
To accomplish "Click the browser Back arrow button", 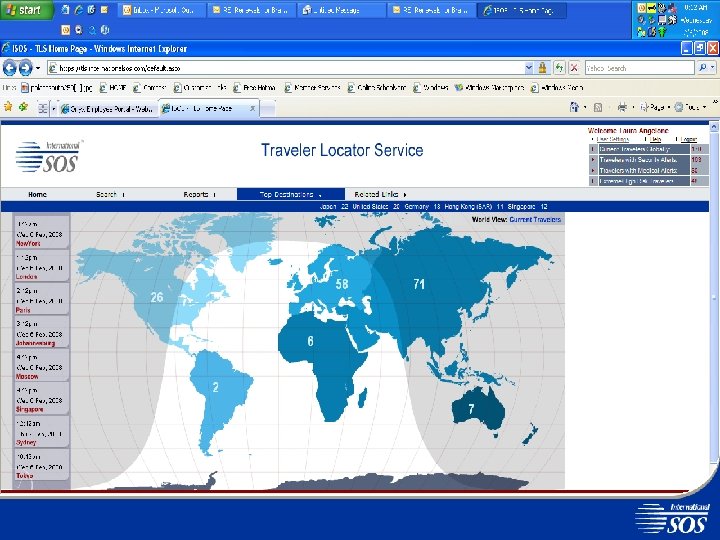I will pyautogui.click(x=9, y=68).
